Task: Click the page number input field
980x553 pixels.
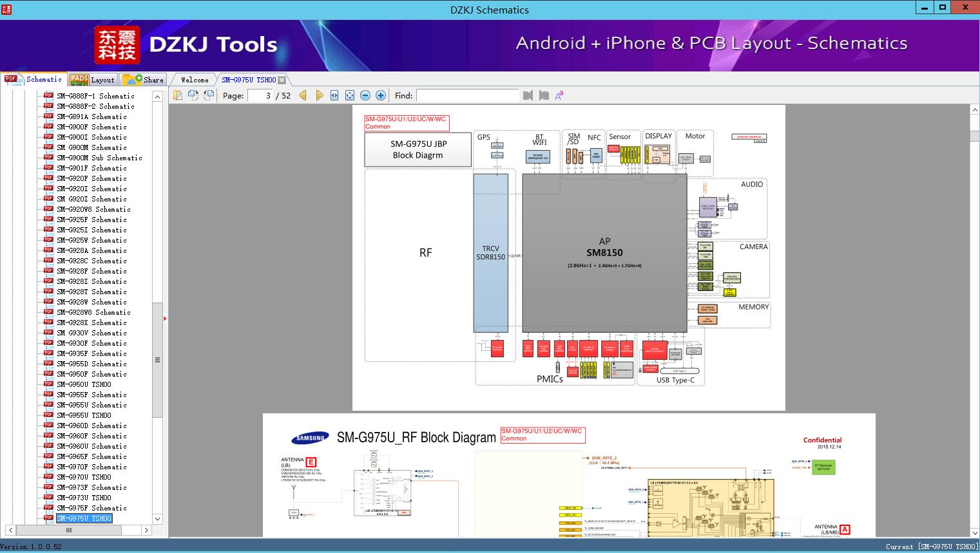Action: (x=260, y=95)
